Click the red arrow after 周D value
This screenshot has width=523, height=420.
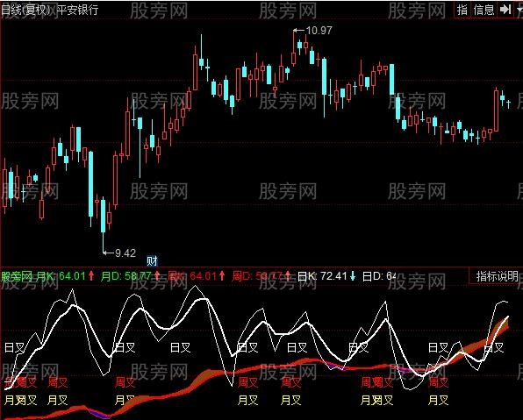click(288, 276)
